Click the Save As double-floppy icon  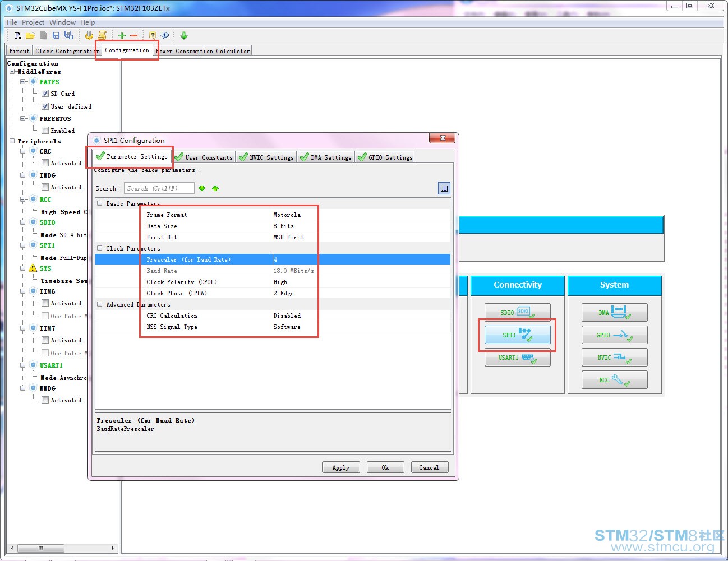click(69, 35)
